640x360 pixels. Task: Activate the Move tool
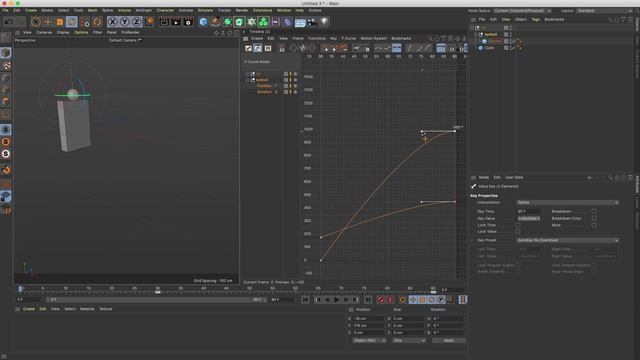tap(48, 22)
